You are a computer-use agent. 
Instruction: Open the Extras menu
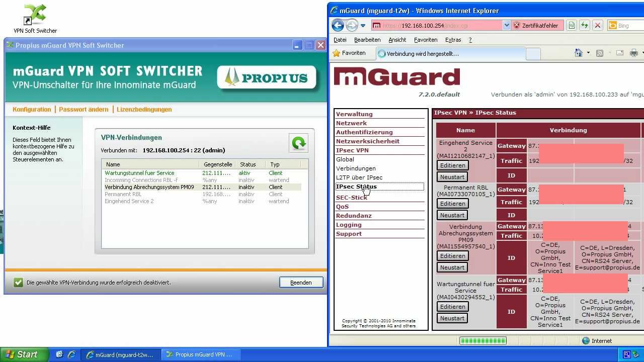point(453,40)
